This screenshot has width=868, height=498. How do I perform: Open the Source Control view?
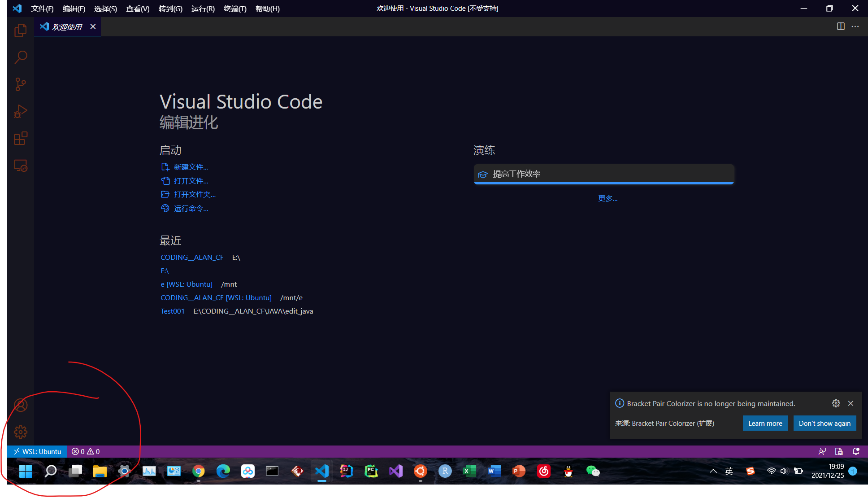[21, 84]
